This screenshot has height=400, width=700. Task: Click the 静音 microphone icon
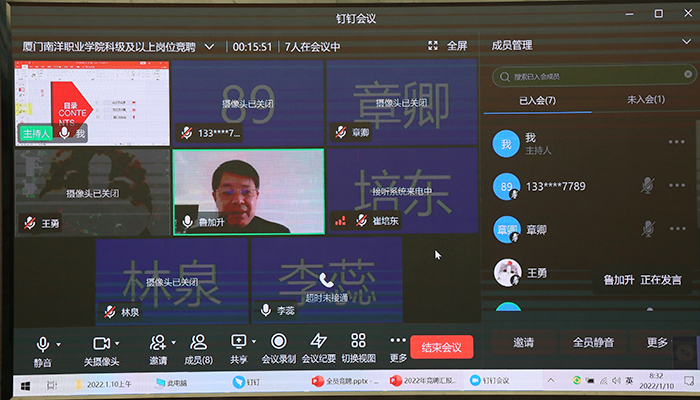click(42, 342)
